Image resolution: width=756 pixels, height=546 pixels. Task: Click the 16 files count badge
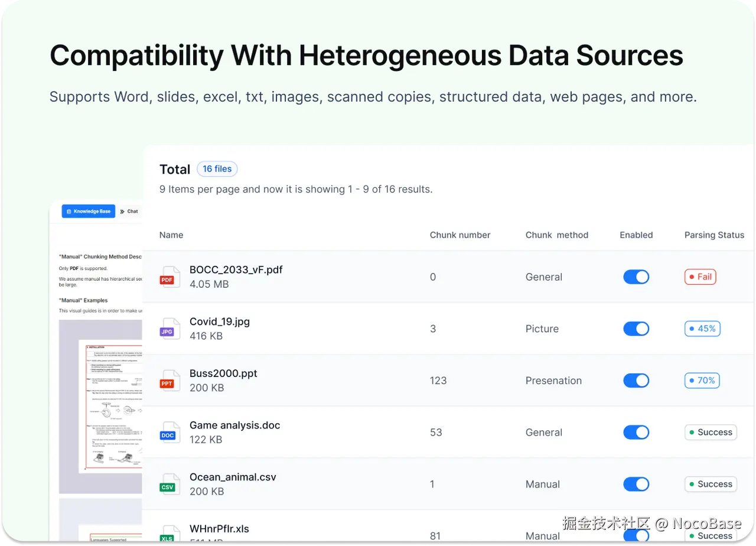(217, 169)
